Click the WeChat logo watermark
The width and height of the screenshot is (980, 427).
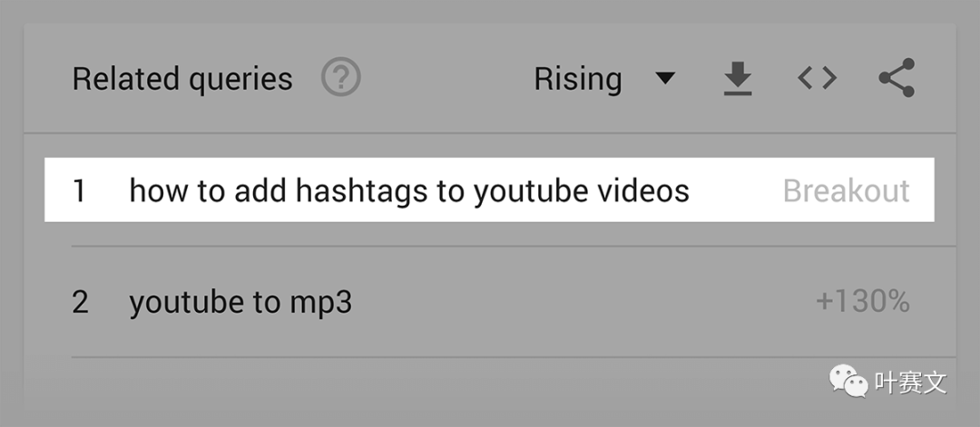click(848, 380)
